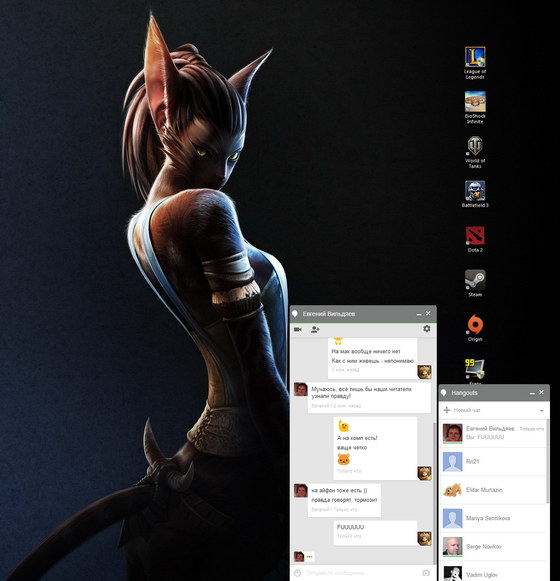Open Steam from the desktop
This screenshot has width=560, height=581.
475,283
